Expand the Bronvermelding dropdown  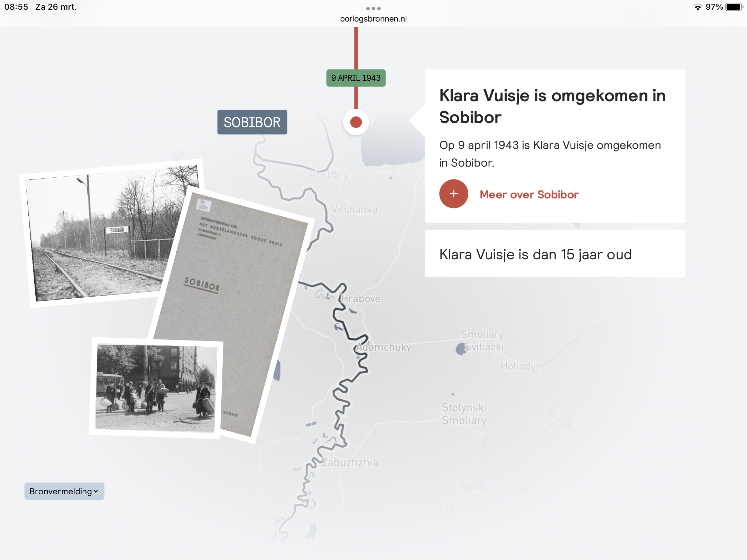(x=64, y=491)
